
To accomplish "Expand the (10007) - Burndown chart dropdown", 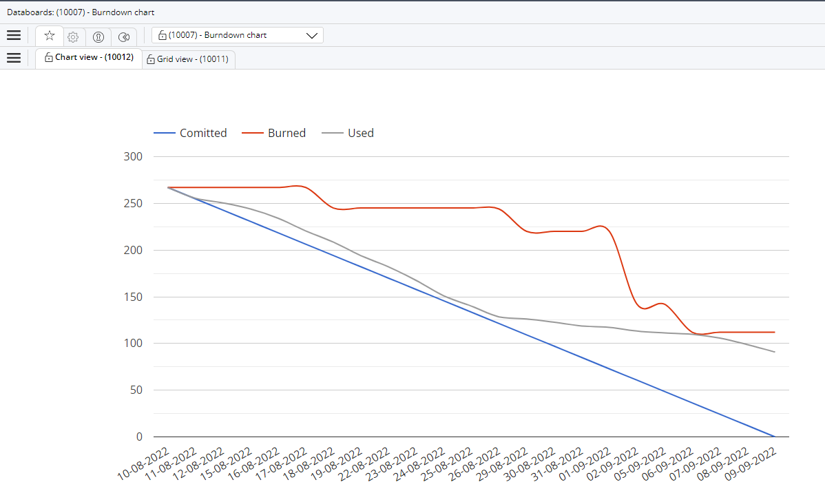I will click(238, 35).
